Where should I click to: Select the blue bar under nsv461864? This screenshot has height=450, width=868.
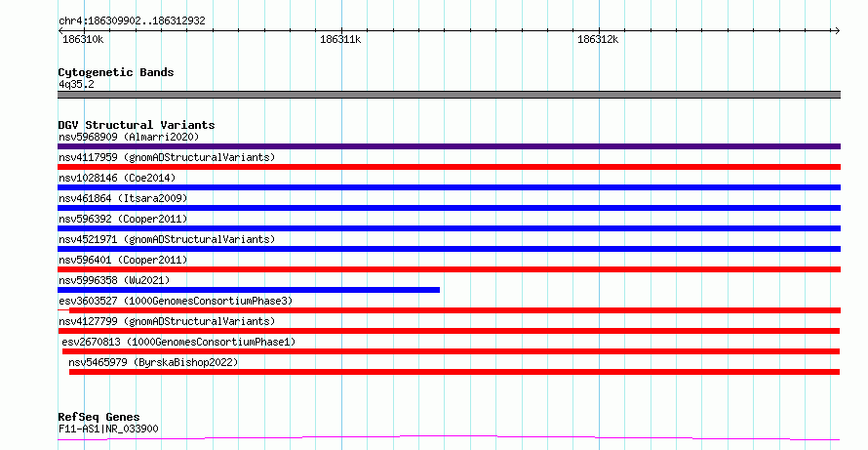(449, 208)
